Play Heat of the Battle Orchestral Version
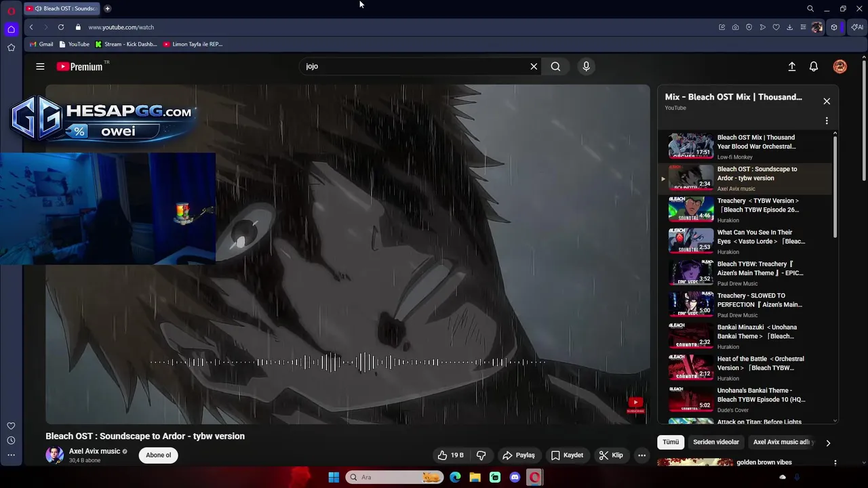 [x=743, y=368]
